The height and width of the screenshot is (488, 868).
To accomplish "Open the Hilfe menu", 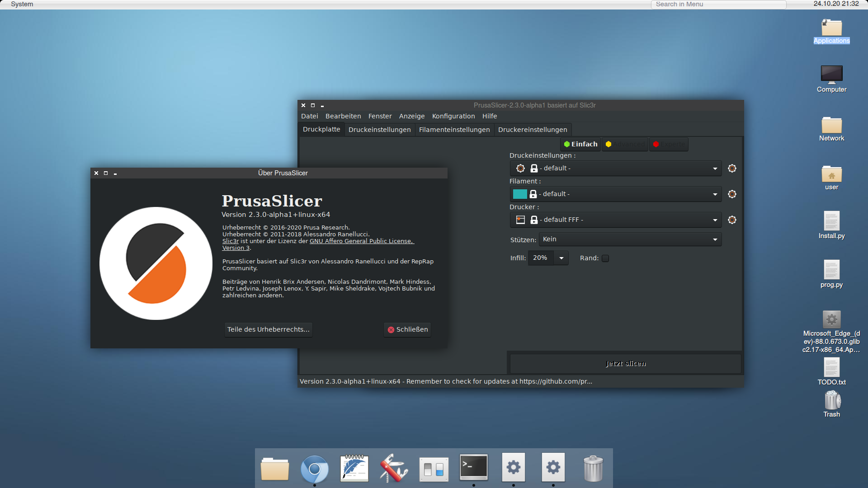I will (x=490, y=116).
